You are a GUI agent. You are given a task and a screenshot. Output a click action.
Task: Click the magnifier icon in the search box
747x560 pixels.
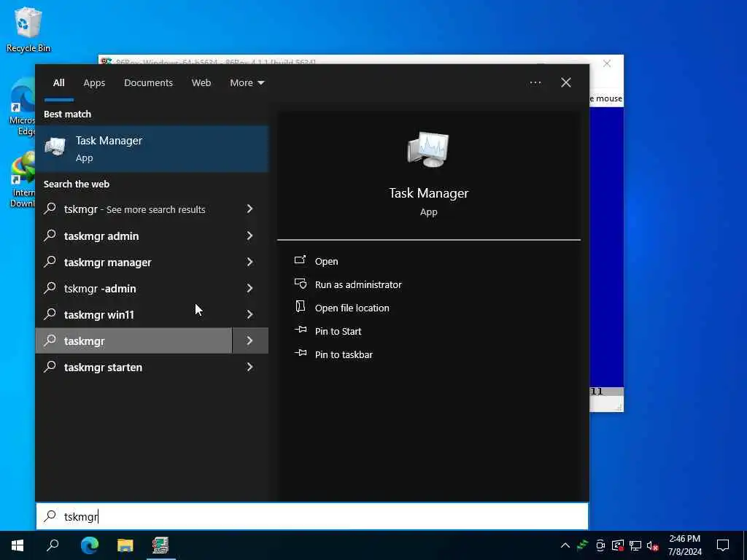50,516
